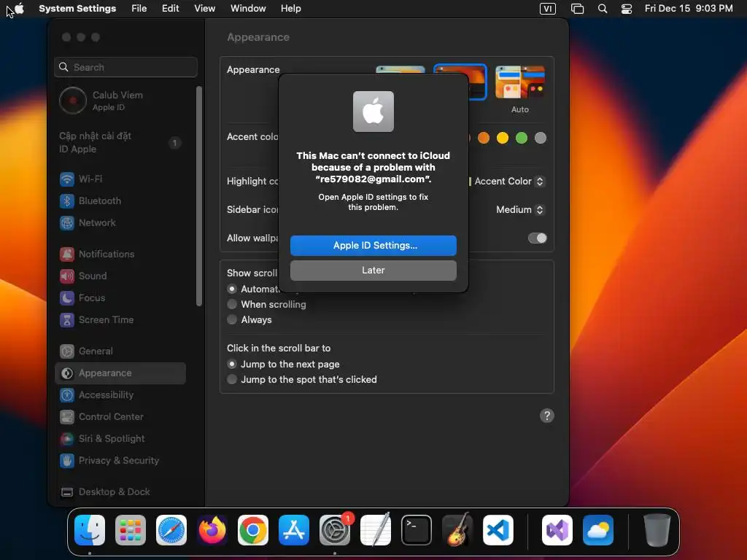
Task: Select the Automatically scroll bar option
Action: point(232,289)
